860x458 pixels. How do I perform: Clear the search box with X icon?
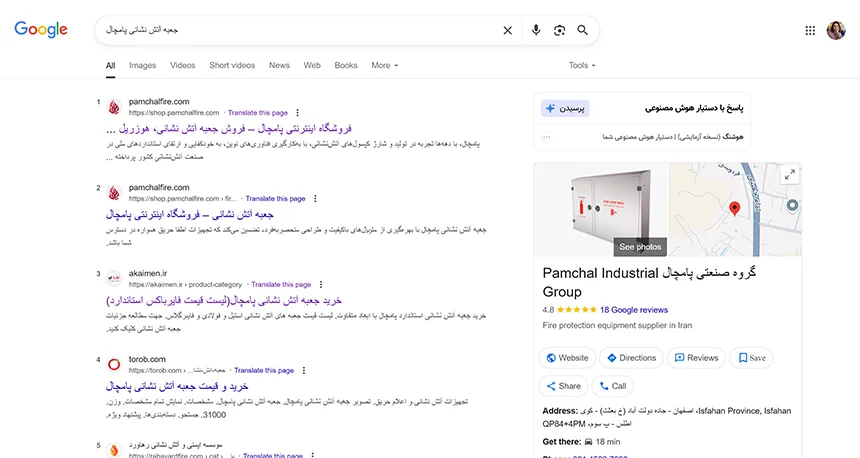tap(507, 30)
